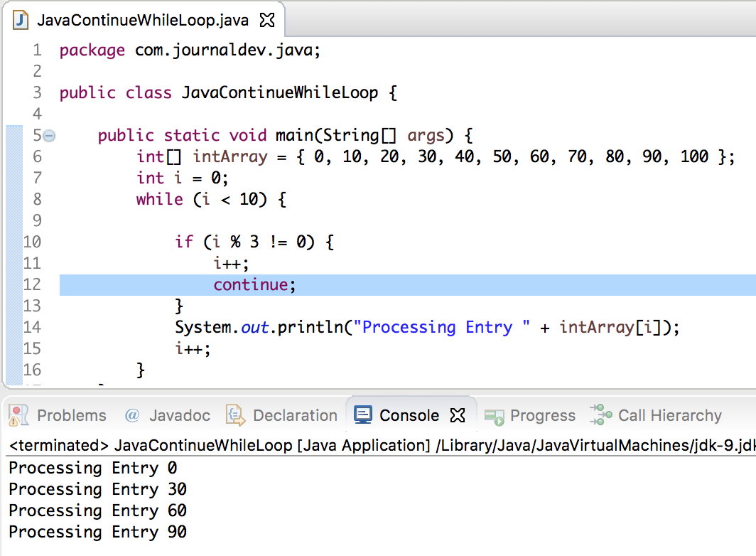Image resolution: width=756 pixels, height=556 pixels.
Task: Click the Call Hierarchy view icon
Action: 599,415
